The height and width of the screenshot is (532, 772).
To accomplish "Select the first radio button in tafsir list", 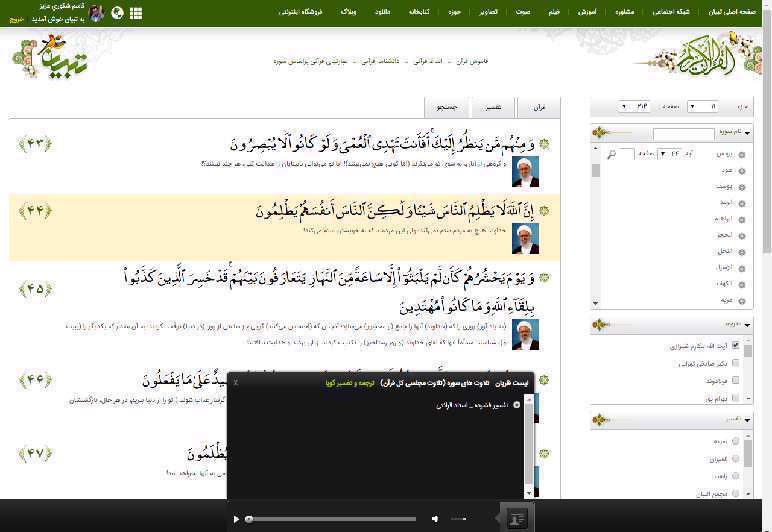I will pos(736,440).
